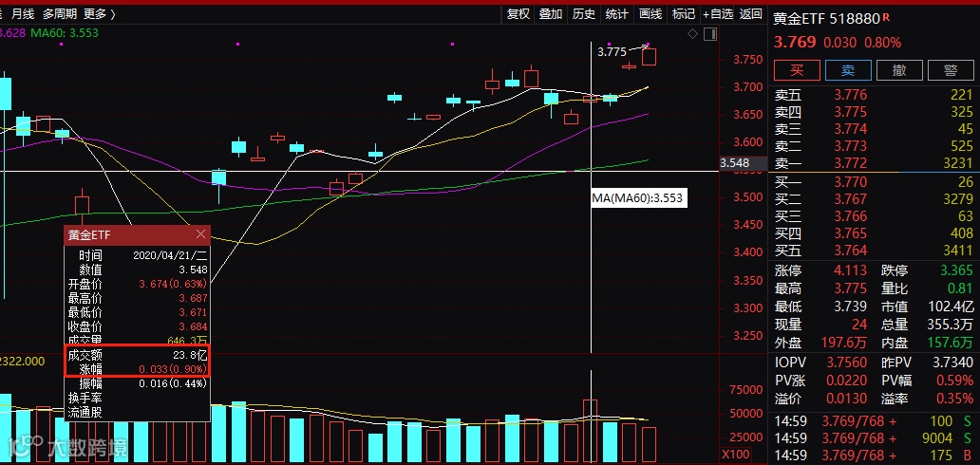This screenshot has height=465, width=980.
Task: Select the 买三 price 3.766
Action: point(851,216)
